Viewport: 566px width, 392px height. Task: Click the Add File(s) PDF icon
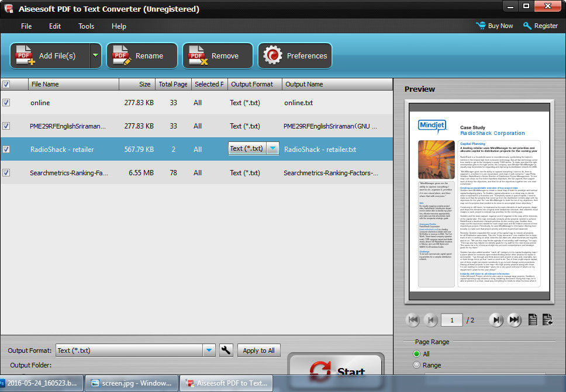tap(25, 55)
